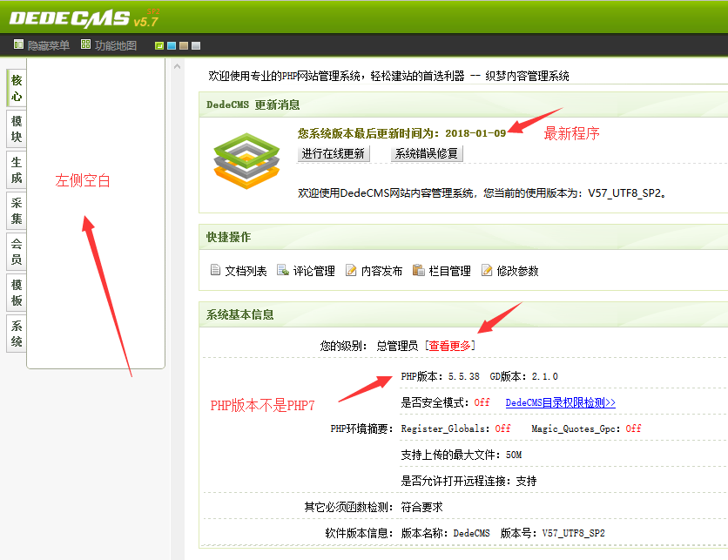The image size is (728, 560).
Task: Click the 文档列表 document icon
Action: (214, 268)
